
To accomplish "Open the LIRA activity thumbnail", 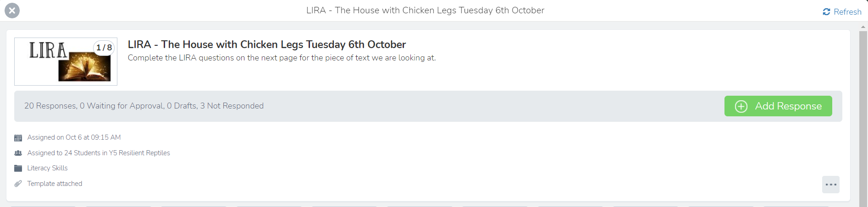I will [66, 62].
